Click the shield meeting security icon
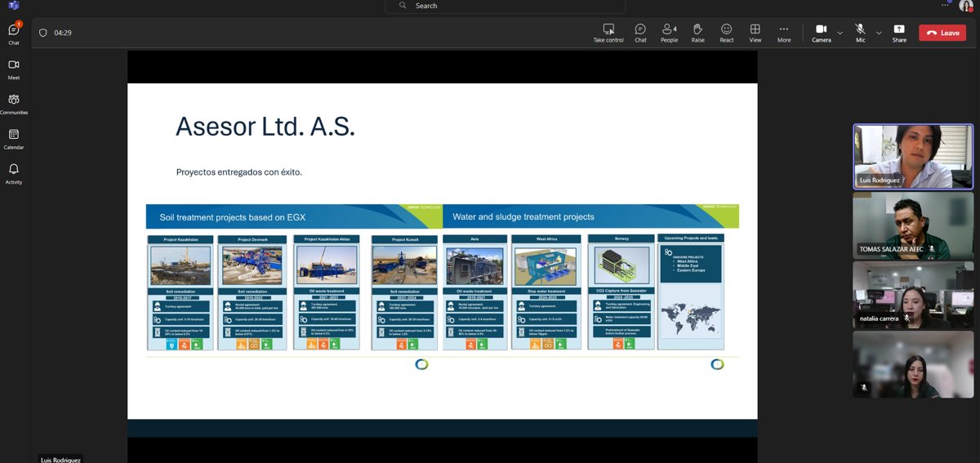The height and width of the screenshot is (463, 980). (43, 33)
